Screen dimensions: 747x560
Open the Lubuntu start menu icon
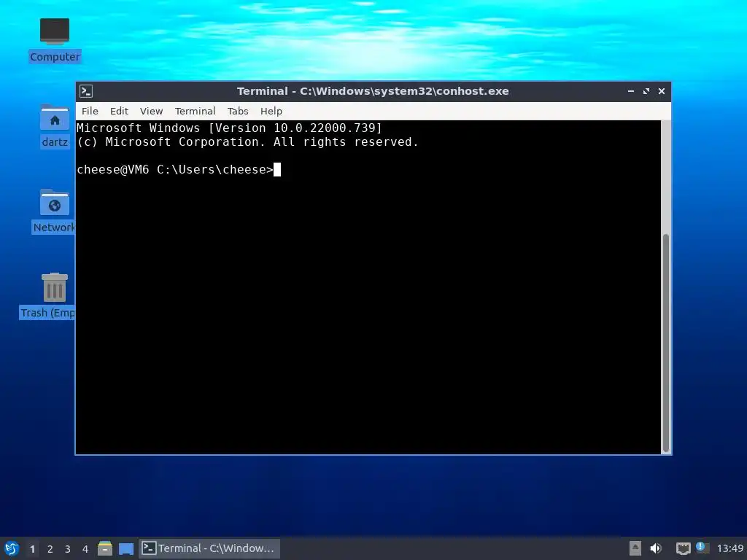(12, 548)
